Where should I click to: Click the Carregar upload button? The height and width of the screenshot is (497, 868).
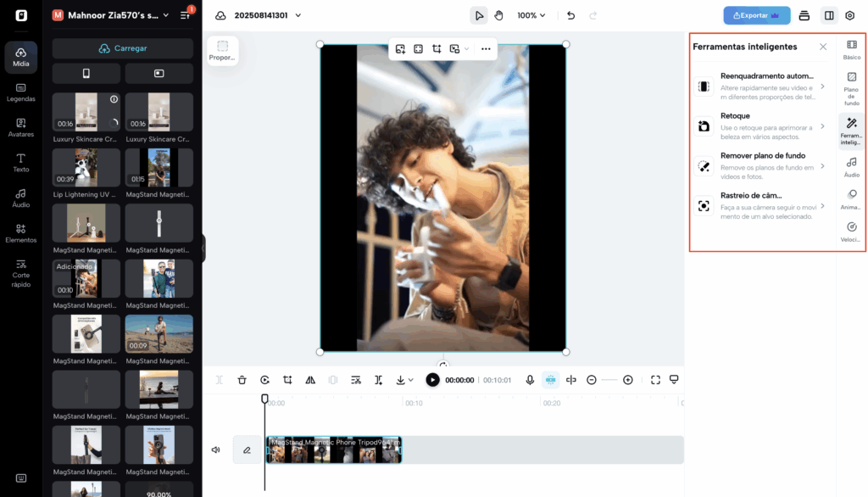tap(123, 48)
